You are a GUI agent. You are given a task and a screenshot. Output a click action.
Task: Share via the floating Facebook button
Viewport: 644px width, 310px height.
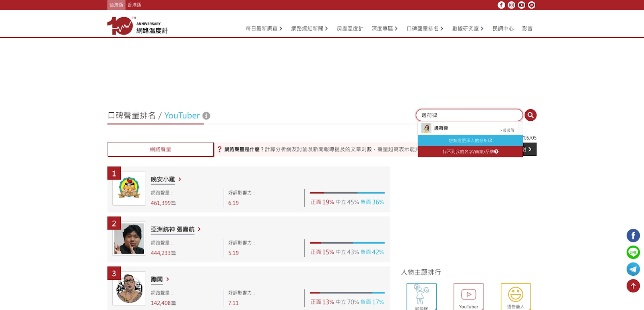point(633,236)
